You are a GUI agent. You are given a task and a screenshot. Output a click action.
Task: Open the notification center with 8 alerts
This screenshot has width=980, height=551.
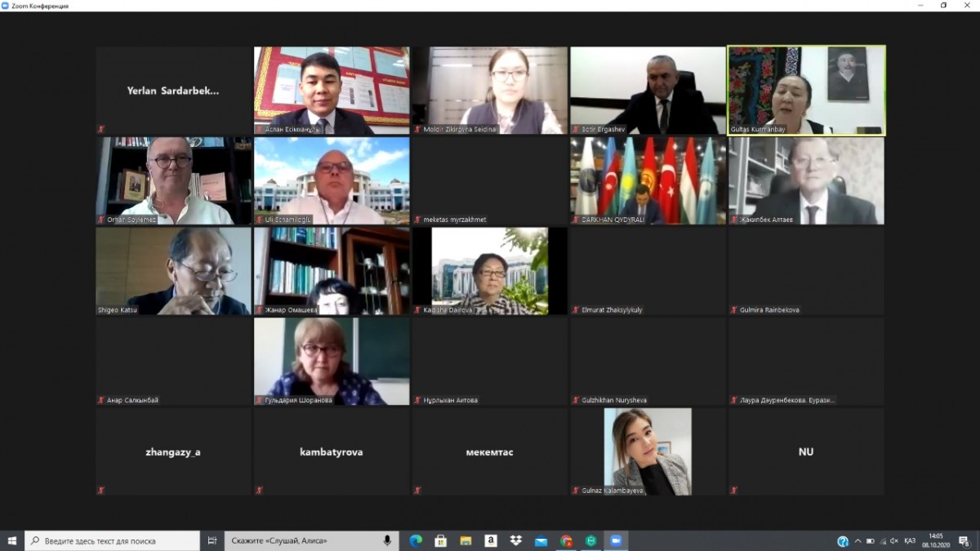click(x=964, y=540)
